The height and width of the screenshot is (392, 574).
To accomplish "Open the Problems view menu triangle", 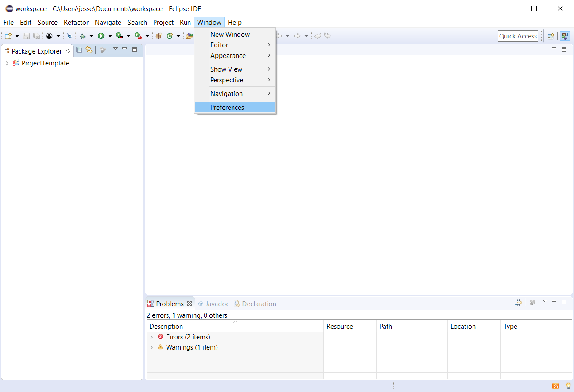I will (x=545, y=302).
